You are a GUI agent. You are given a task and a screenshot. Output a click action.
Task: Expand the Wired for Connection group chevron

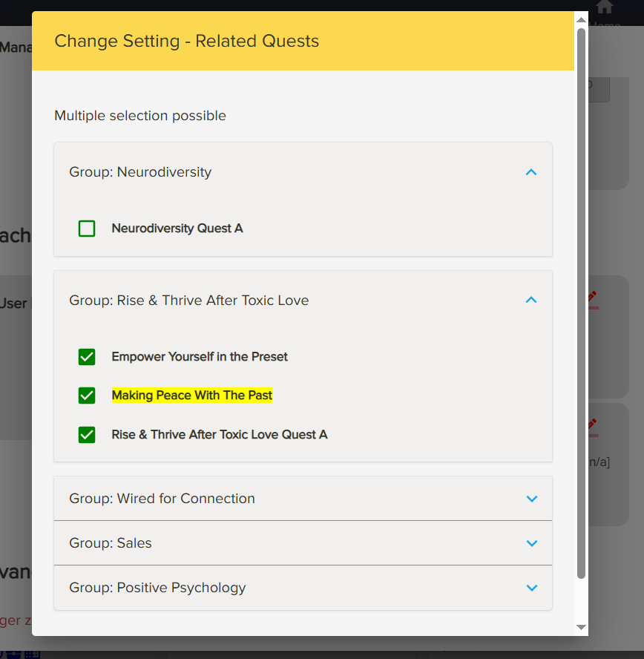tap(531, 499)
